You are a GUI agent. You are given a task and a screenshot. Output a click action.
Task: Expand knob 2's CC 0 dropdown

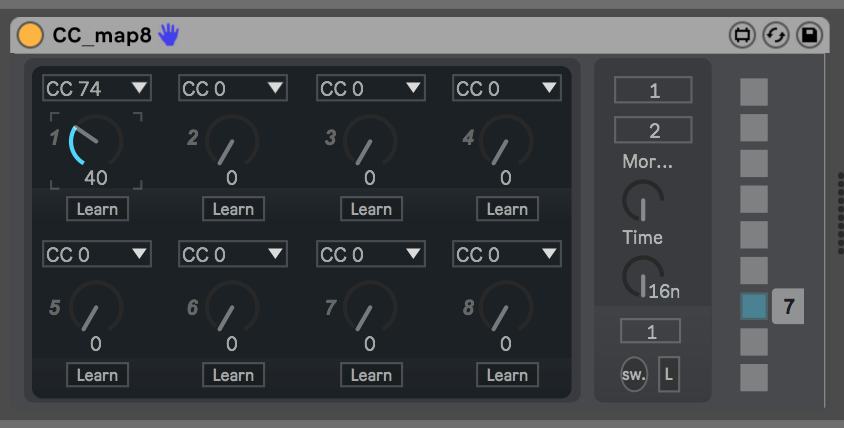click(233, 88)
